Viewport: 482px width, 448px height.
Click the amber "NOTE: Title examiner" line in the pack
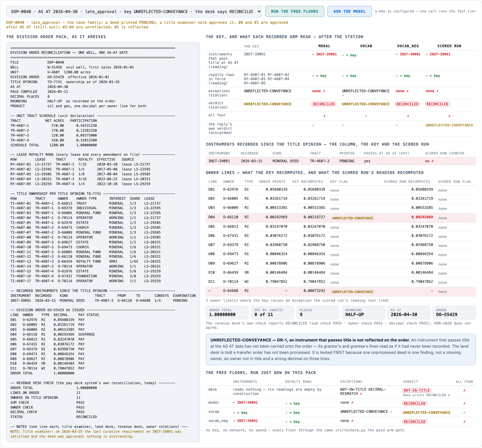coord(96,434)
